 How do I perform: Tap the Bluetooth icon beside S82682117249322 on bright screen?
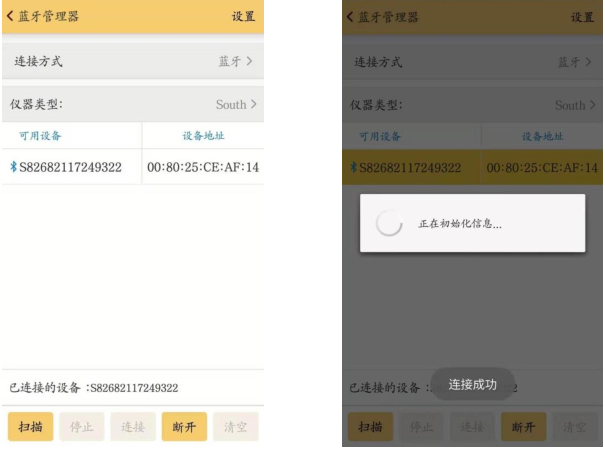[13, 167]
